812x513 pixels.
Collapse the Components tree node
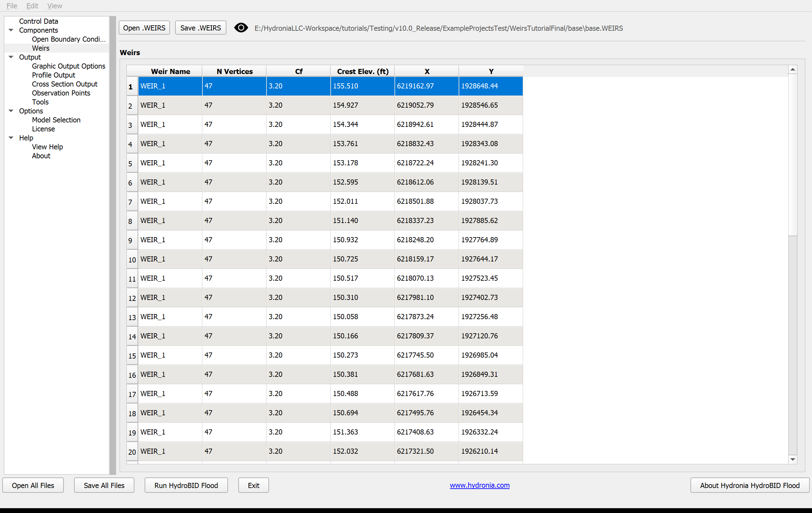pos(11,30)
